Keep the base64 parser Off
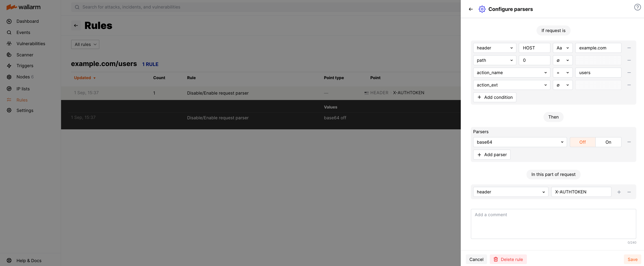Image resolution: width=644 pixels, height=266 pixels. [x=583, y=142]
